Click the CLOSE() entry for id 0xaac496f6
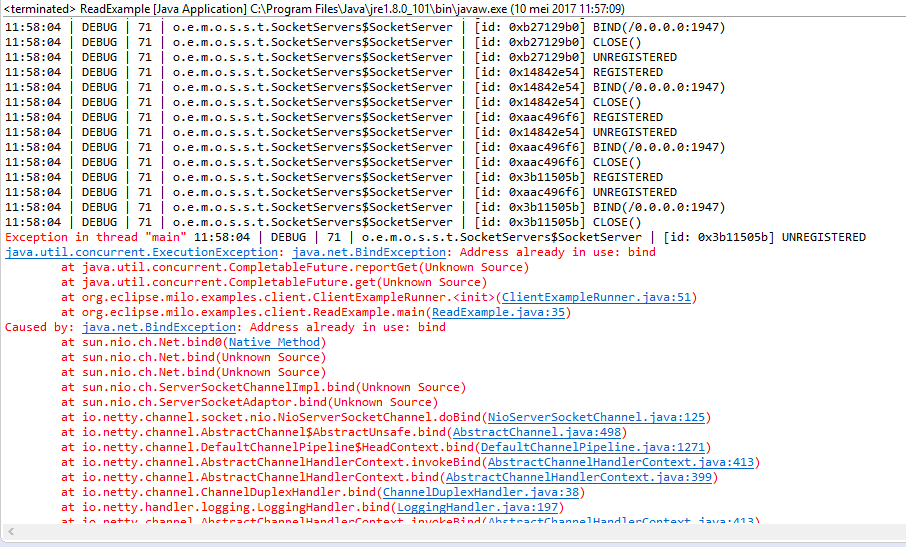906x547 pixels. click(617, 162)
